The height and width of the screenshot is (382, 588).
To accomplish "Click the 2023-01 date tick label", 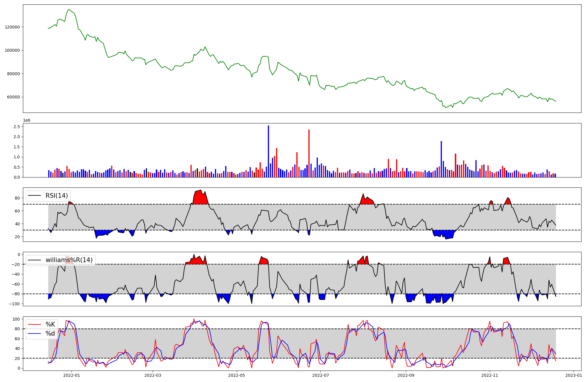I will point(574,375).
